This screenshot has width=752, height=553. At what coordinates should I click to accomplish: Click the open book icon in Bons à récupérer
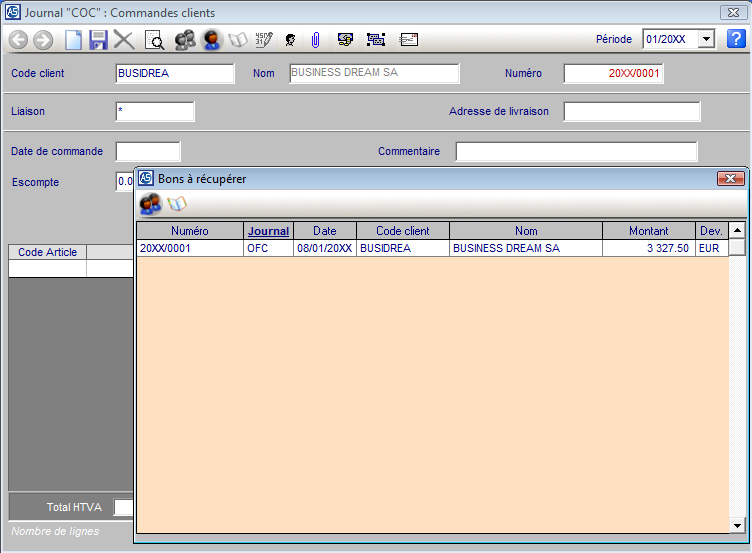click(177, 204)
